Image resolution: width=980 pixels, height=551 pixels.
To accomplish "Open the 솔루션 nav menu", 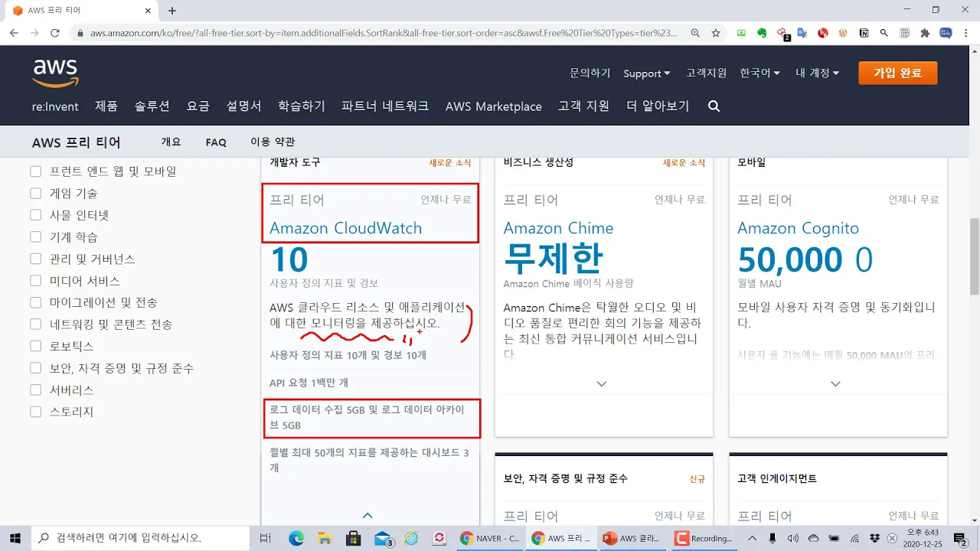I will 152,106.
